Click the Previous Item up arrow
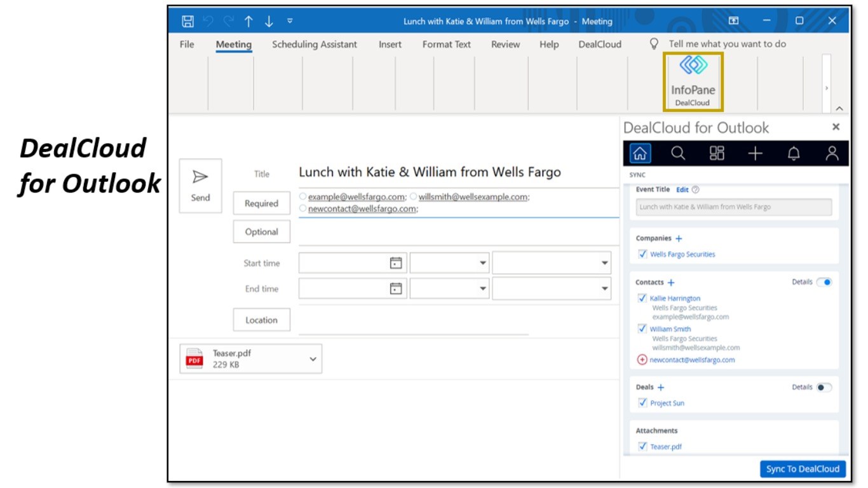This screenshot has height=488, width=868. click(248, 21)
